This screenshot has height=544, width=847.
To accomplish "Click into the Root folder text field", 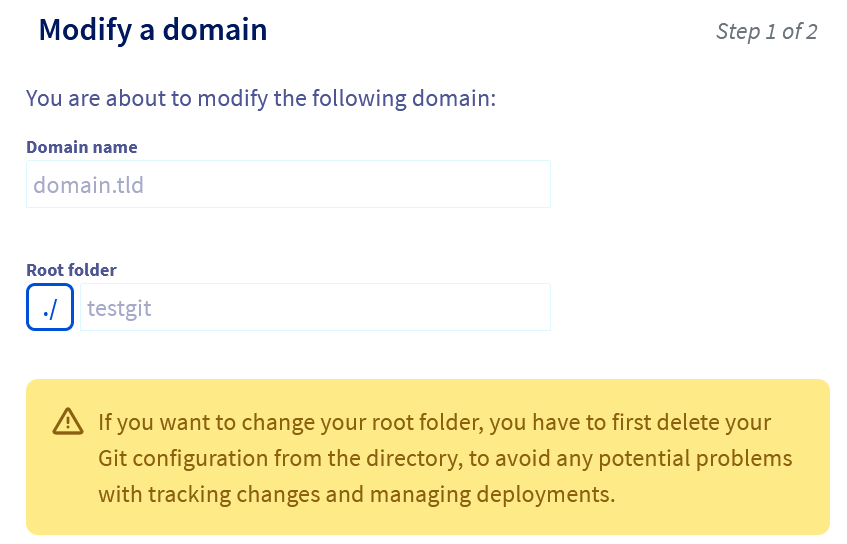I will [x=315, y=307].
